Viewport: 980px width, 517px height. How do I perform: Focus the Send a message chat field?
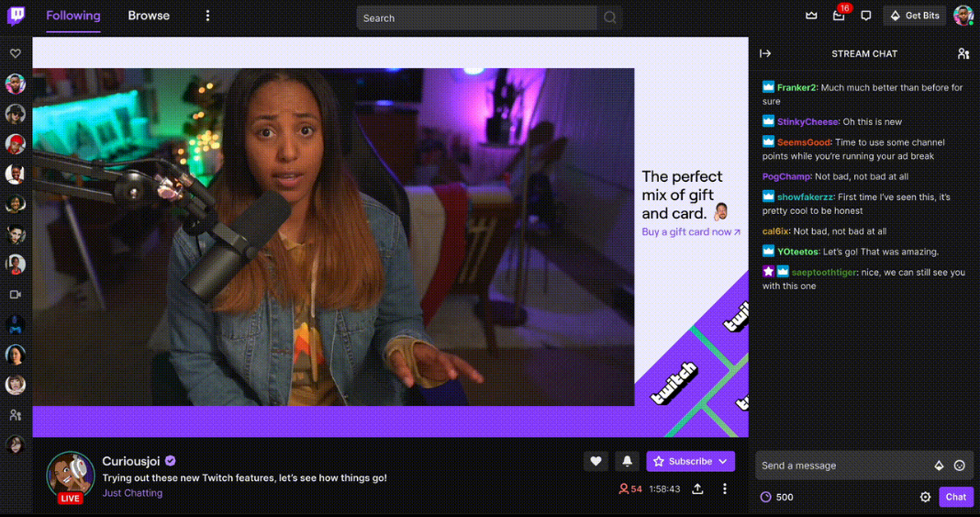(x=864, y=465)
